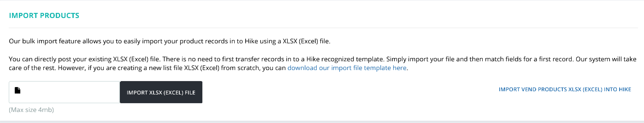Click the Max size 4mb note
644x123 pixels.
coord(31,110)
